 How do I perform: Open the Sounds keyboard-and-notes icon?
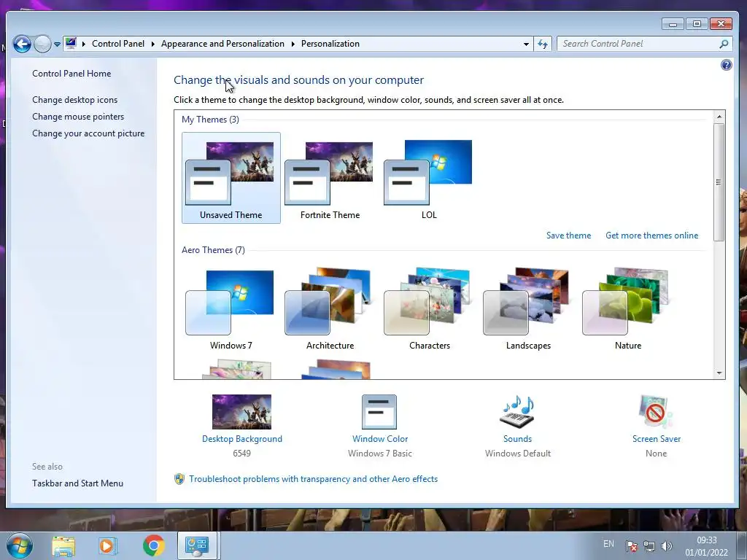tap(517, 412)
